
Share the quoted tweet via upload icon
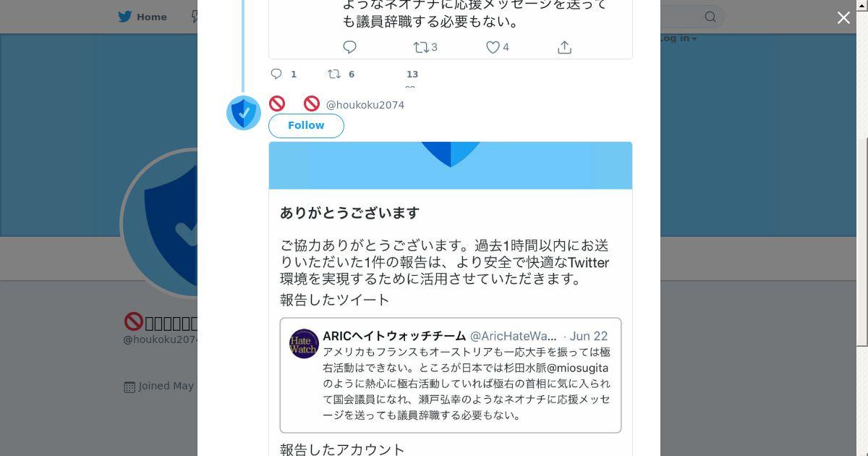click(x=565, y=47)
